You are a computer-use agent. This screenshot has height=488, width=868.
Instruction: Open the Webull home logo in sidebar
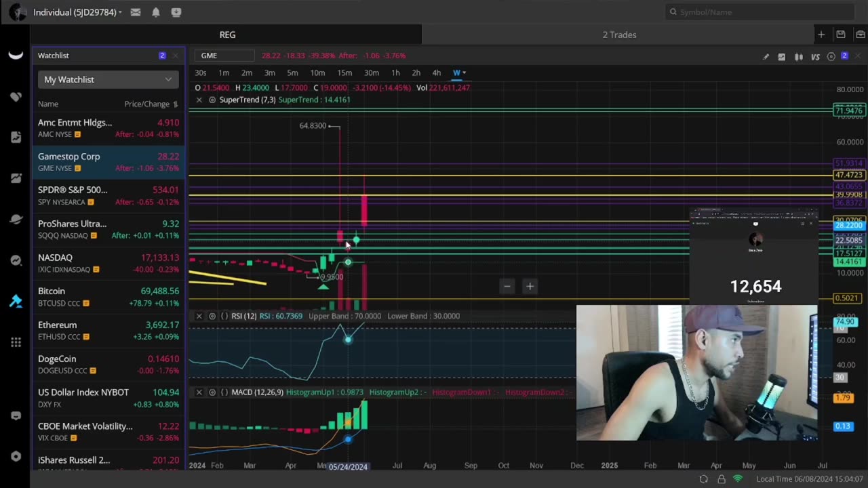16,56
